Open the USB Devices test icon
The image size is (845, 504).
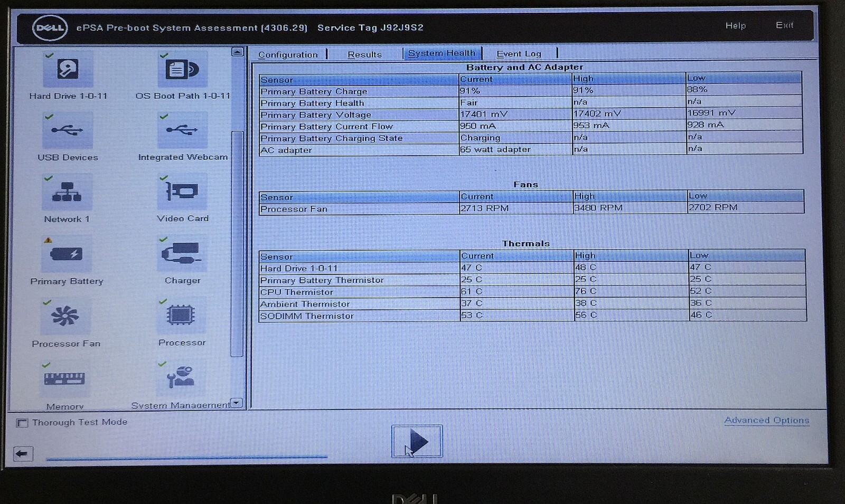[68, 130]
